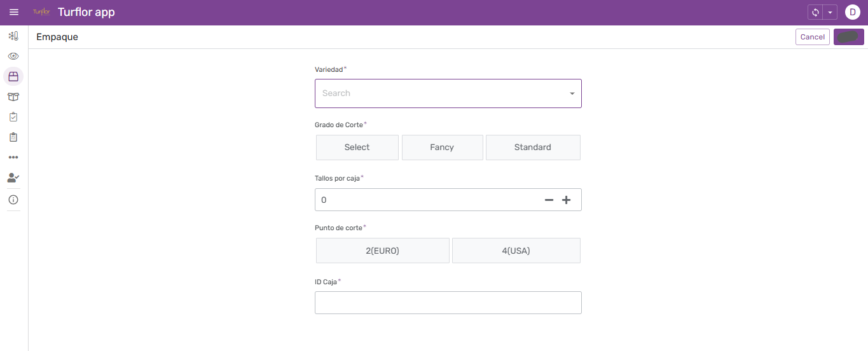Screen dimensions: 868x351
Task: Open the eye monitoring sidebar icon
Action: (13, 57)
